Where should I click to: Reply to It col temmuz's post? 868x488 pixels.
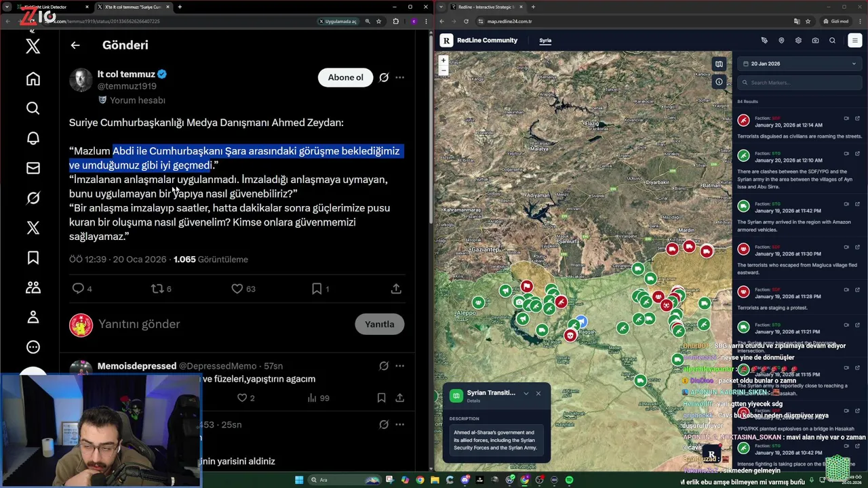coord(79,289)
